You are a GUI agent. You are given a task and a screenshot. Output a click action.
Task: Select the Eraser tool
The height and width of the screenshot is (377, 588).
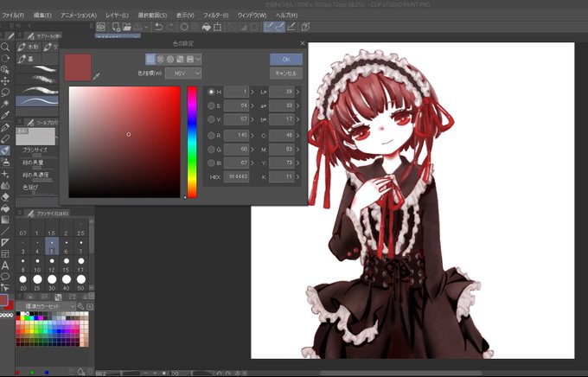point(5,196)
